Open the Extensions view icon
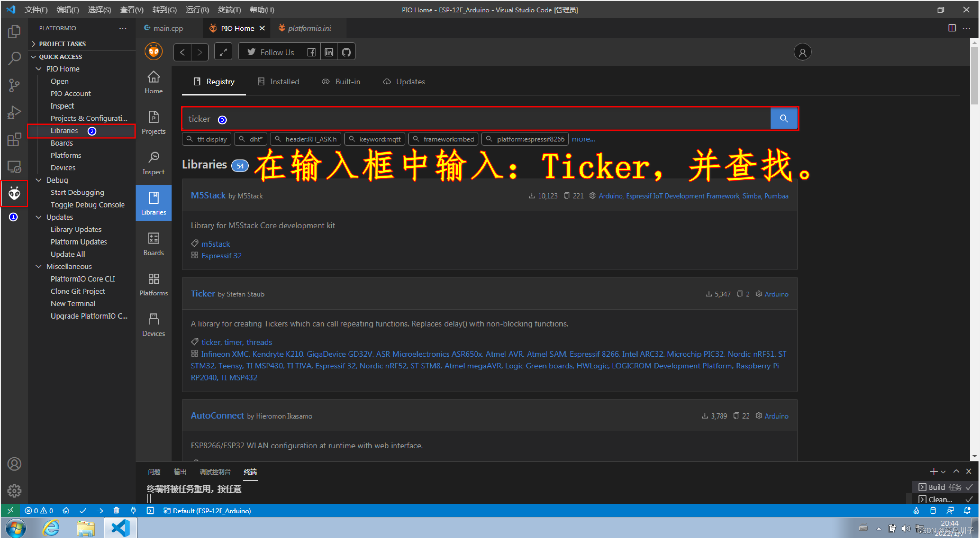 [14, 140]
